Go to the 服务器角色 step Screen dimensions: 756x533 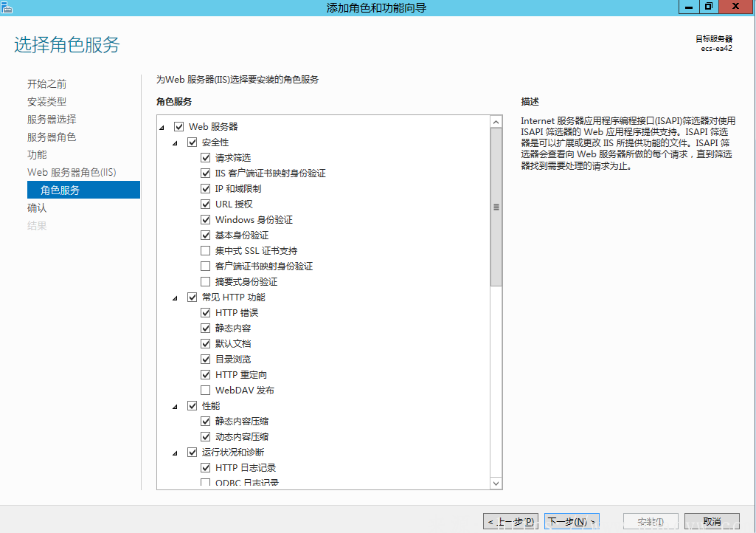[x=52, y=137]
